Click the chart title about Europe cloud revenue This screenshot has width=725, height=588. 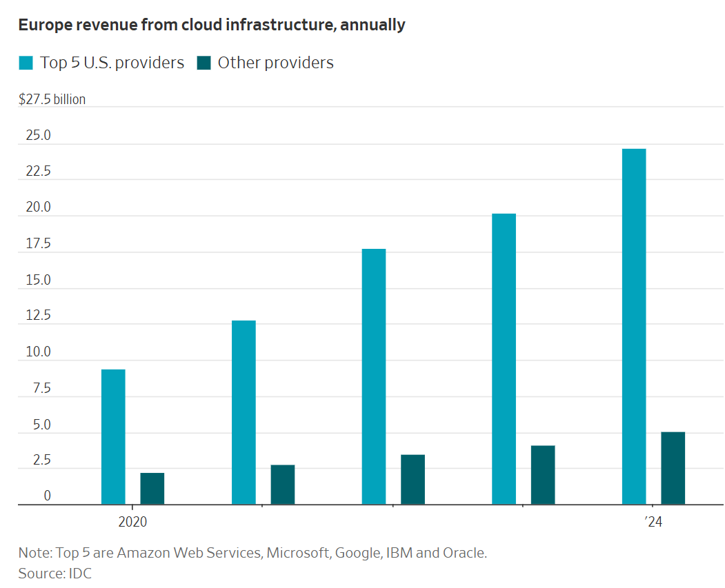212,26
